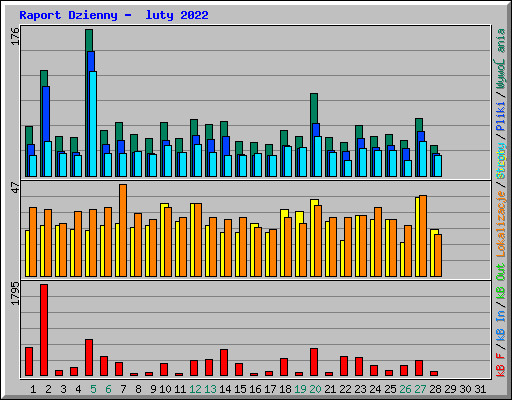
Task: Select green weekend day label '5'
Action: (x=93, y=389)
